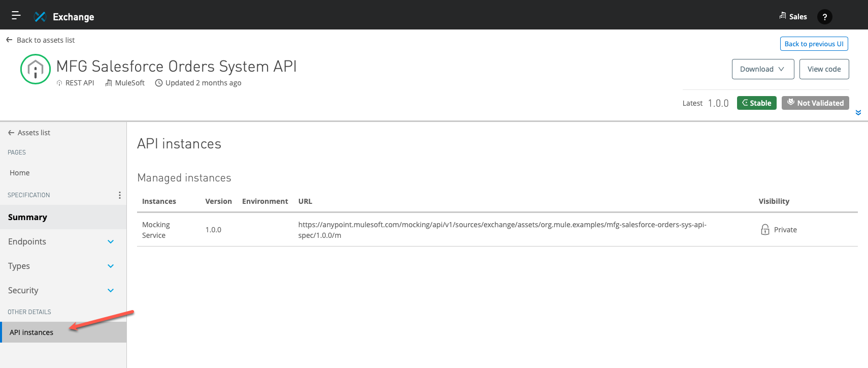Click the View code button
This screenshot has width=868, height=368.
coord(824,69)
